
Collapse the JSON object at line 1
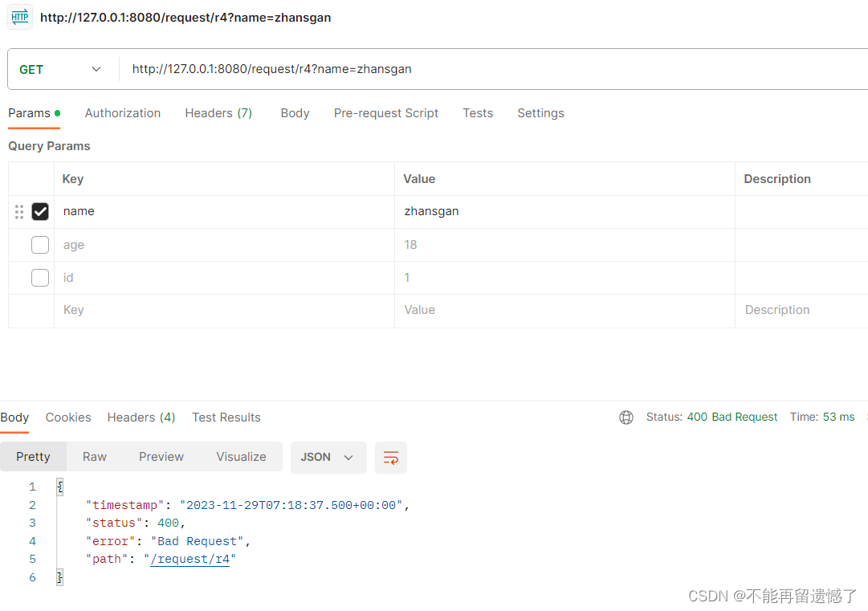tap(59, 487)
